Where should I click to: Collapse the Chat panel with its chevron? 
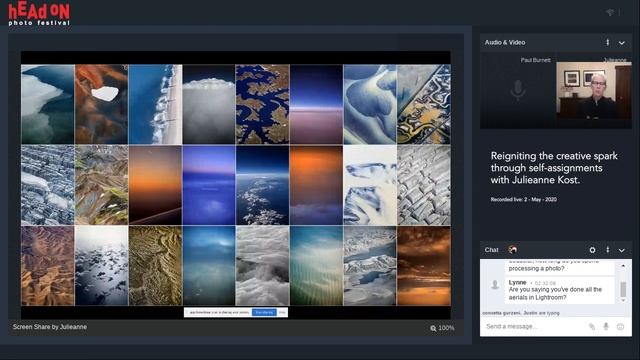click(x=621, y=250)
